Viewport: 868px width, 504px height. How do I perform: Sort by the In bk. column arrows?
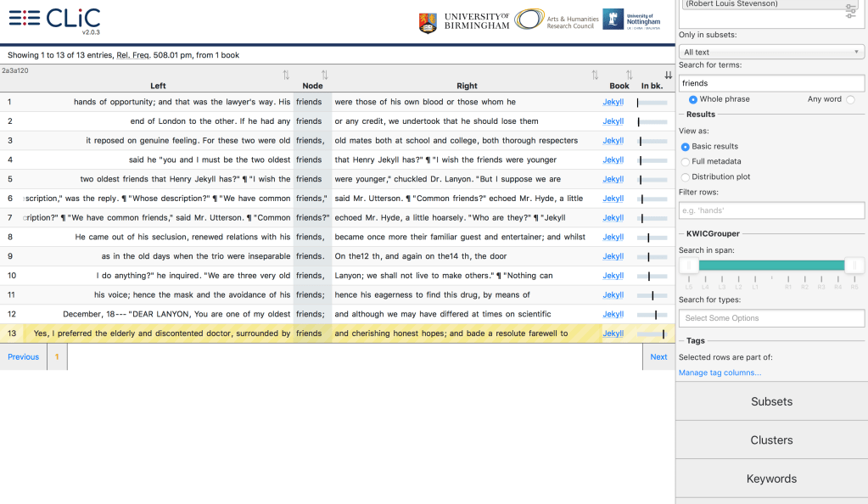click(668, 76)
